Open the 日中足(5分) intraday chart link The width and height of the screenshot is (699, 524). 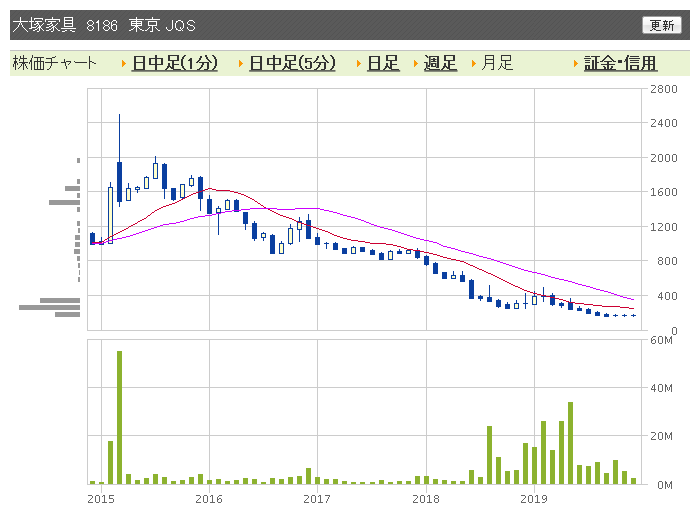292,63
